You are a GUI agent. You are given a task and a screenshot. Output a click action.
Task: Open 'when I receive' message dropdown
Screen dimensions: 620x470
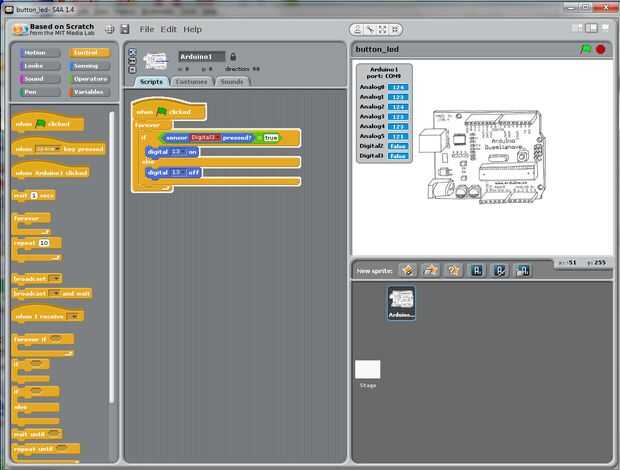(x=74, y=316)
